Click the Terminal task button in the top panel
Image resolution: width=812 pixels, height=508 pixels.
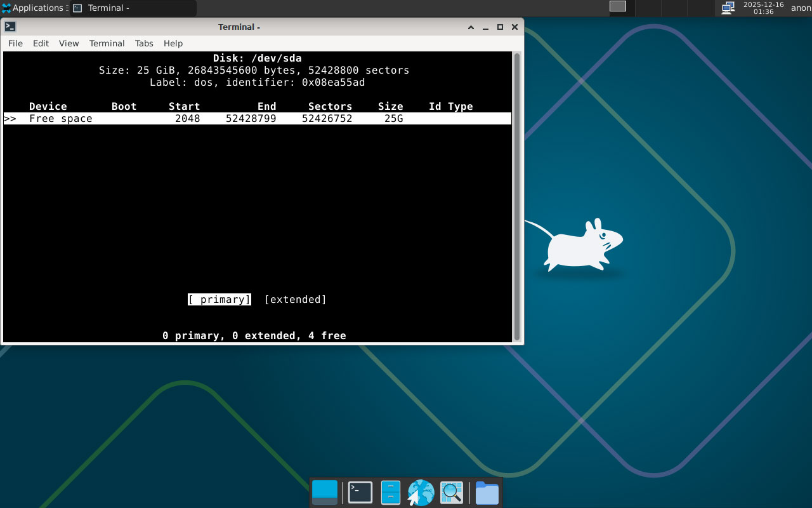133,8
